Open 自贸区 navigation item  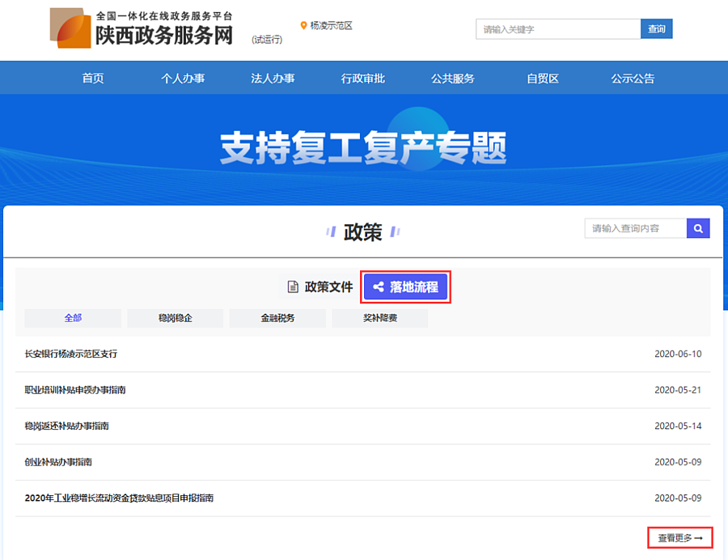pos(543,78)
